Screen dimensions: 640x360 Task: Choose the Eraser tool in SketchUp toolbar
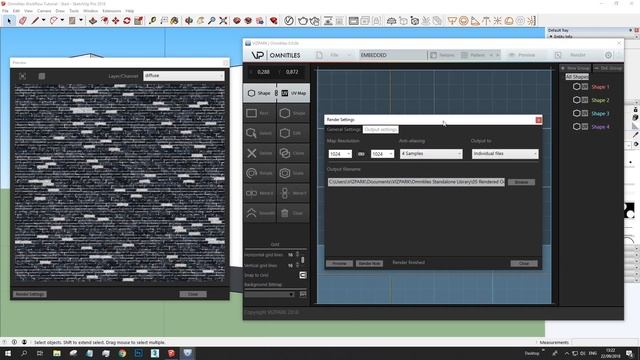coord(22,20)
